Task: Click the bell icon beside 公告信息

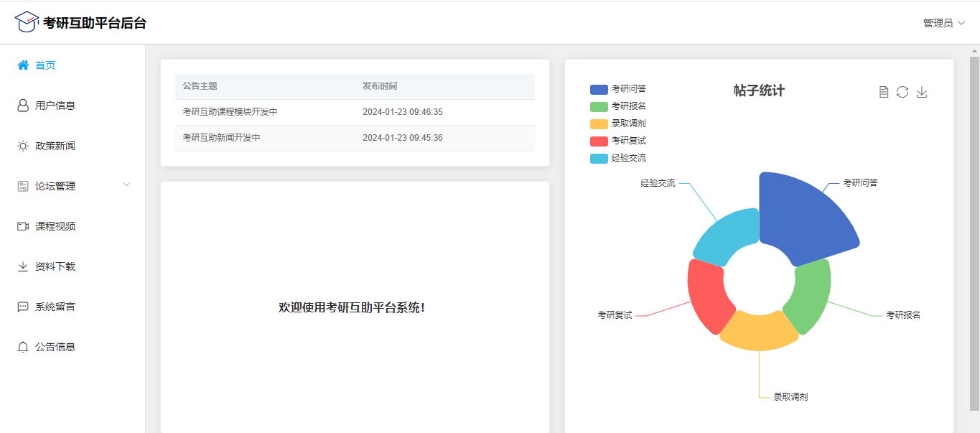Action: click(23, 347)
